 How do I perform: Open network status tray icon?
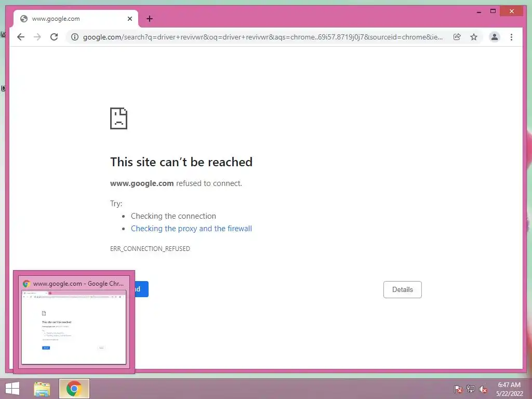click(x=471, y=389)
